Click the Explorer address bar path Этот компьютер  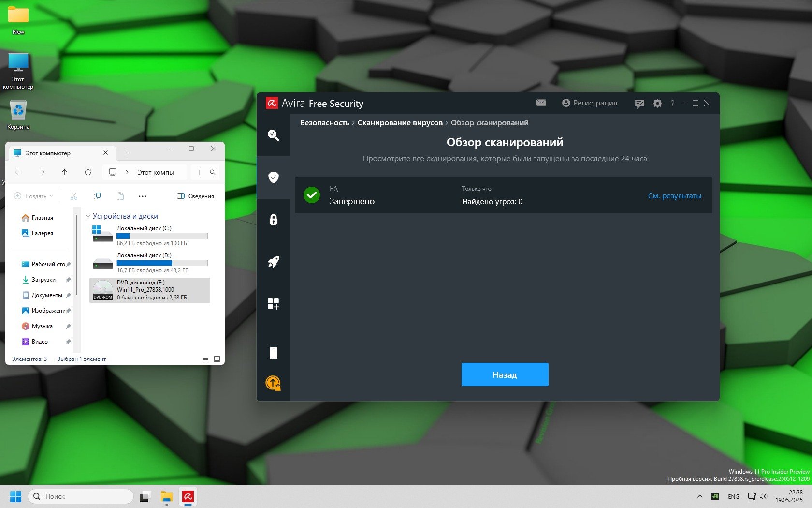coord(155,172)
